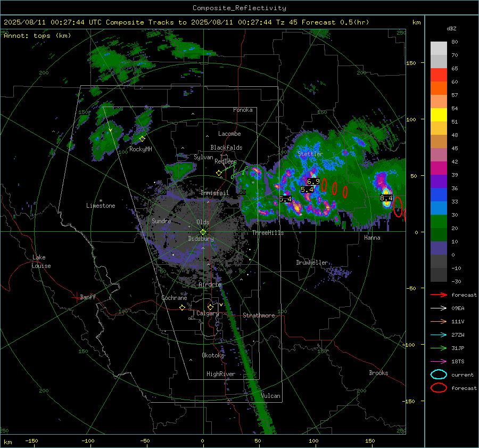
Task: Click the Lacombe city label
Action: pyautogui.click(x=229, y=134)
